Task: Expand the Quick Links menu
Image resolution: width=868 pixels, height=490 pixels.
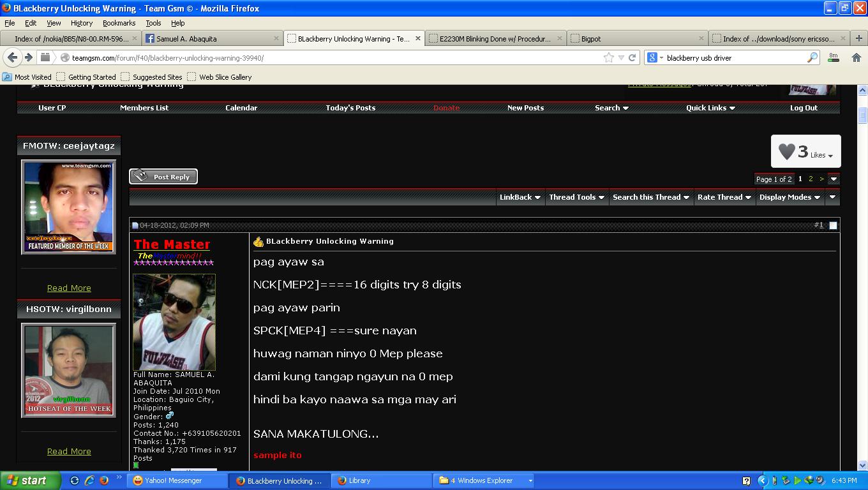Action: pos(710,108)
